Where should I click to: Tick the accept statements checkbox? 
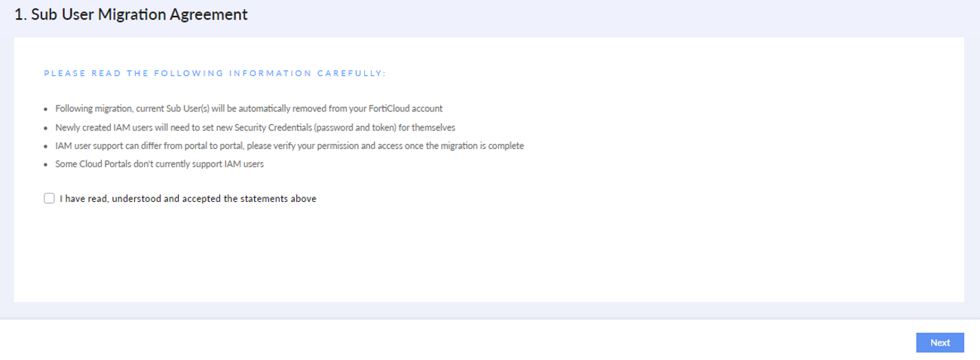pyautogui.click(x=49, y=199)
